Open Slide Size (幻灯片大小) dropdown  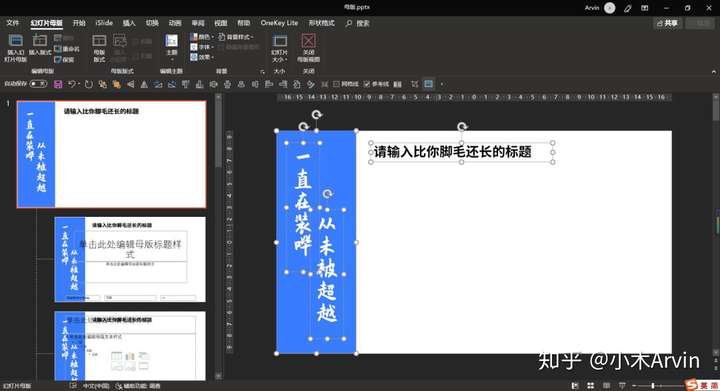tap(280, 48)
